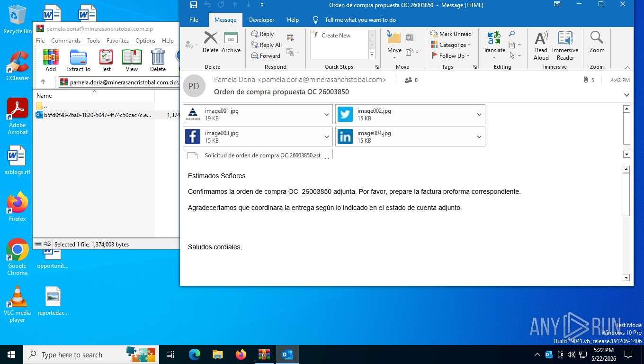Screen dimensions: 644x364
Task: Expand image003.jpg attachment options arrow
Action: (327, 137)
